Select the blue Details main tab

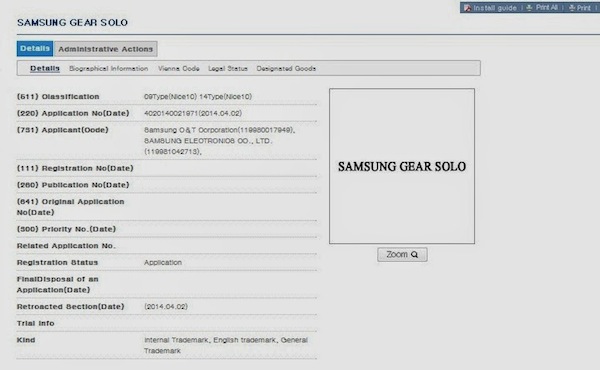35,49
